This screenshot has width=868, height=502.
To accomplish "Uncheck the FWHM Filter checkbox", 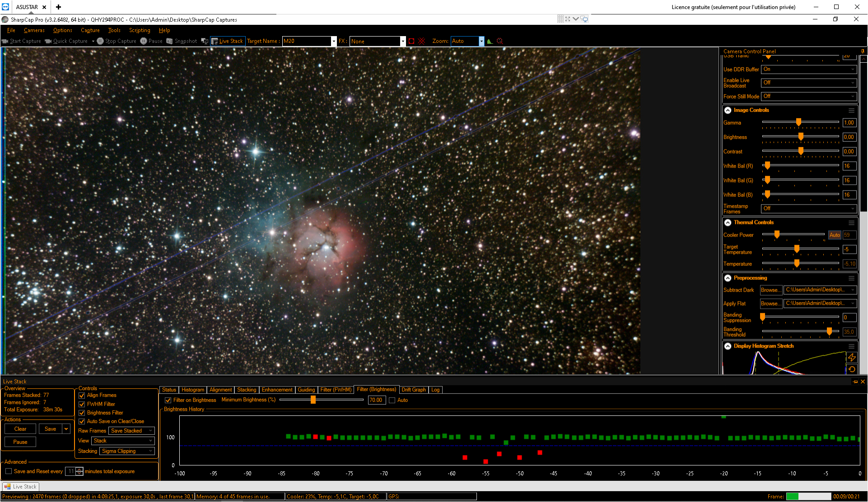I will (x=82, y=404).
